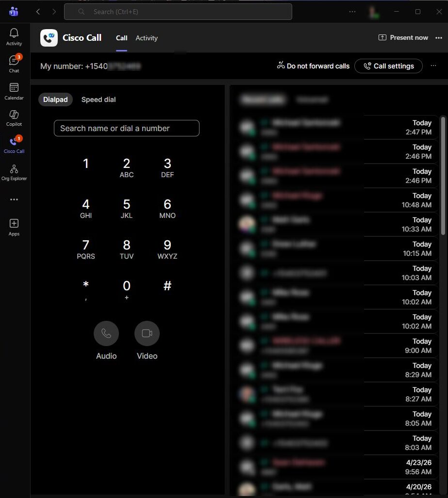Viewport: 448px width, 498px height.
Task: Dial 9 WXYZ on the keypad
Action: point(167,249)
